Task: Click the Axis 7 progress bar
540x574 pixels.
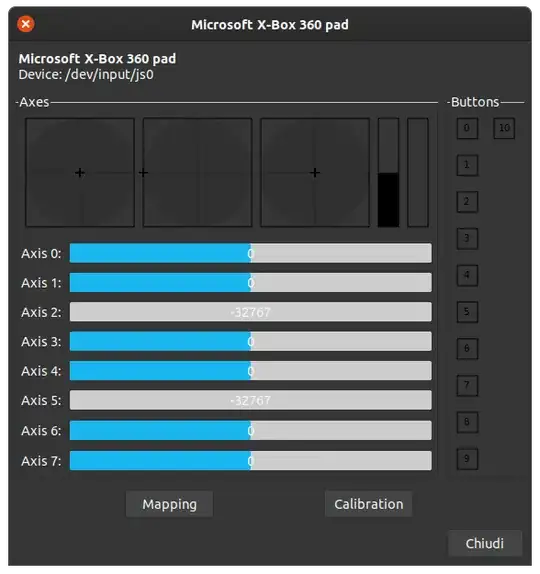Action: pos(251,461)
